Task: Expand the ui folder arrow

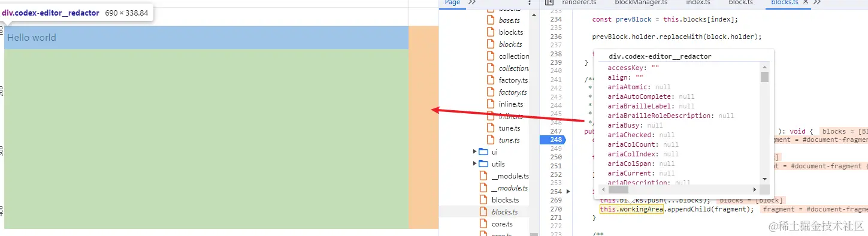Action: click(x=475, y=152)
